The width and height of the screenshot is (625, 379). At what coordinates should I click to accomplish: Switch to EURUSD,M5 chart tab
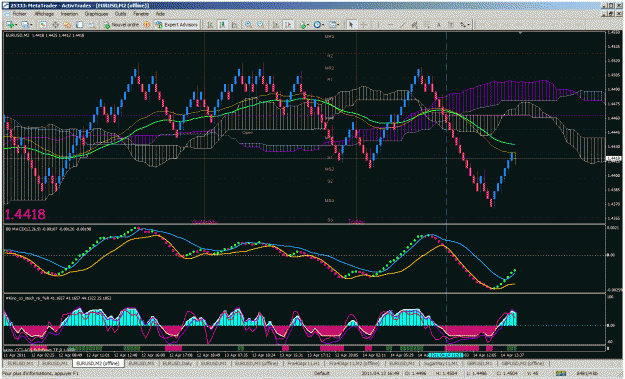(x=142, y=363)
